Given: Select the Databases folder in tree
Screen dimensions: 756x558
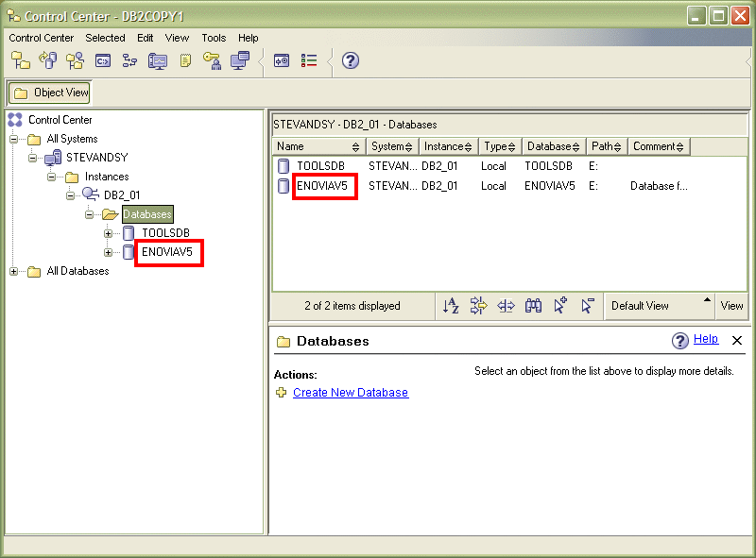Looking at the screenshot, I should point(147,214).
